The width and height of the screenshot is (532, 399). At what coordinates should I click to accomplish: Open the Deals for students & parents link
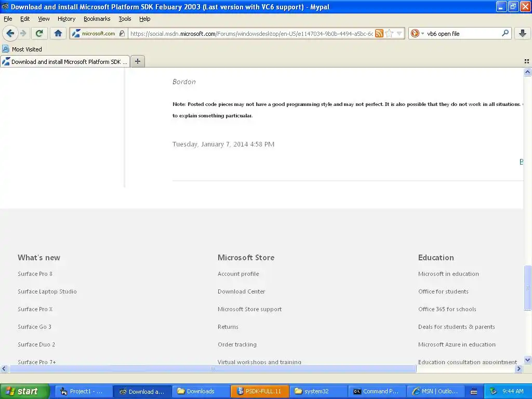(456, 327)
